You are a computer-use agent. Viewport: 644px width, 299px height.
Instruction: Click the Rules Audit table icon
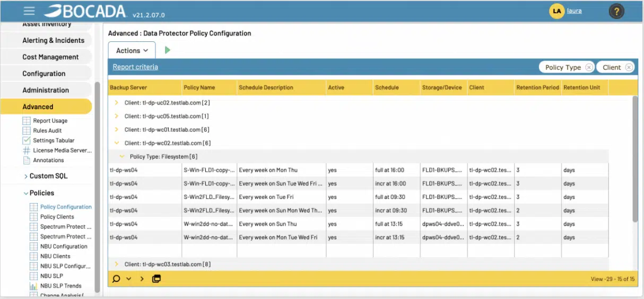[27, 130]
